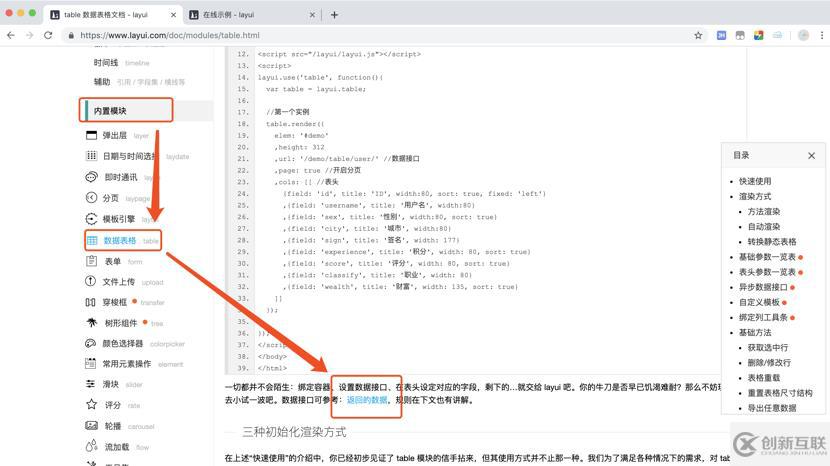Image resolution: width=830 pixels, height=466 pixels.
Task: Open the 穿梭框 transfer sidebar link
Action: pyautogui.click(x=133, y=302)
